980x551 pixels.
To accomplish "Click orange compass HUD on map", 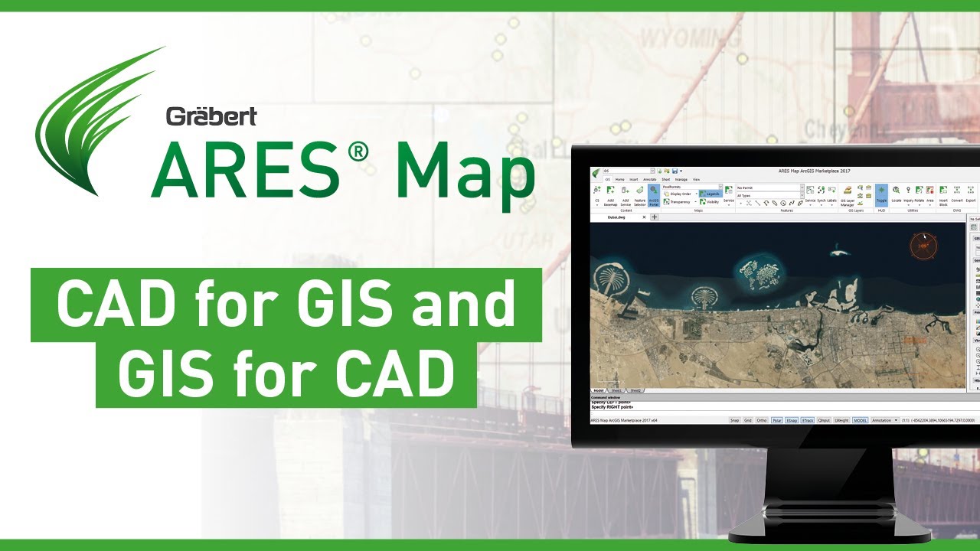I will tap(924, 245).
